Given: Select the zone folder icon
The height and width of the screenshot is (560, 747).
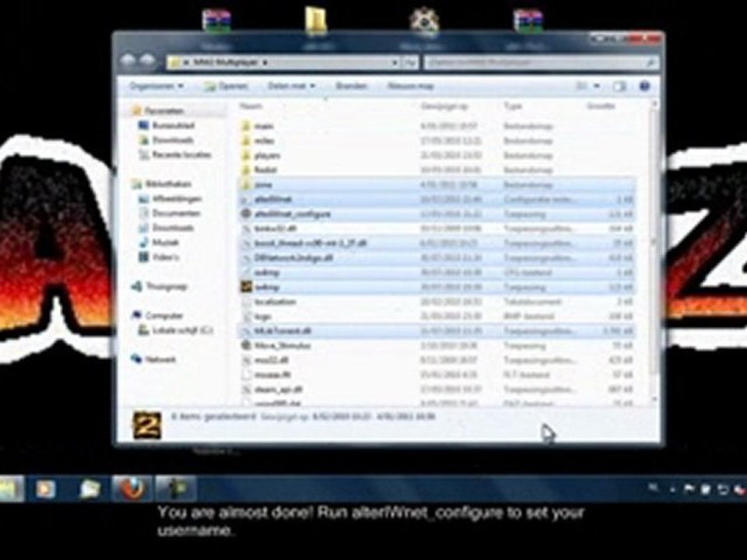Looking at the screenshot, I should point(246,184).
